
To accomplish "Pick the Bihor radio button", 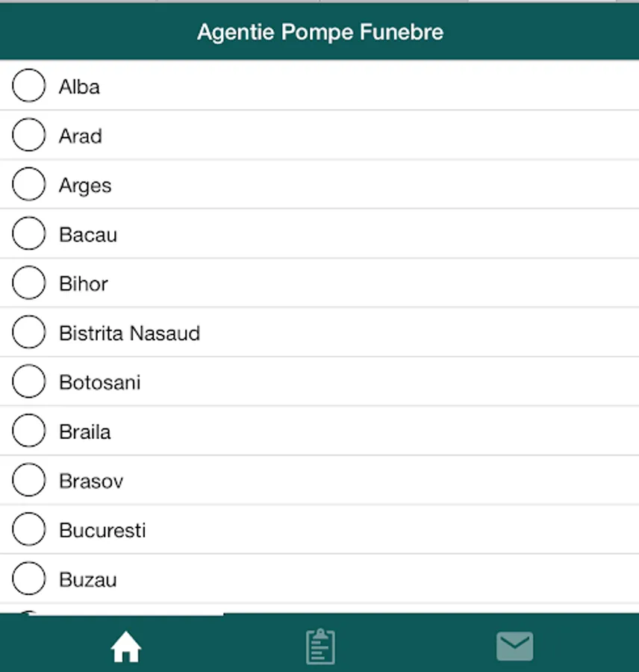I will (29, 283).
